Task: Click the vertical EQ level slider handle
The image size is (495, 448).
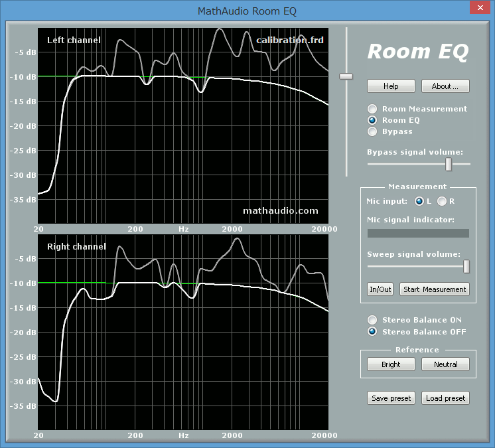Action: click(346, 76)
